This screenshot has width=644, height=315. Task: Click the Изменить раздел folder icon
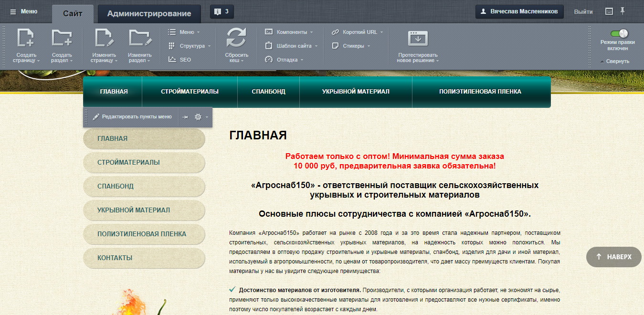(x=139, y=38)
